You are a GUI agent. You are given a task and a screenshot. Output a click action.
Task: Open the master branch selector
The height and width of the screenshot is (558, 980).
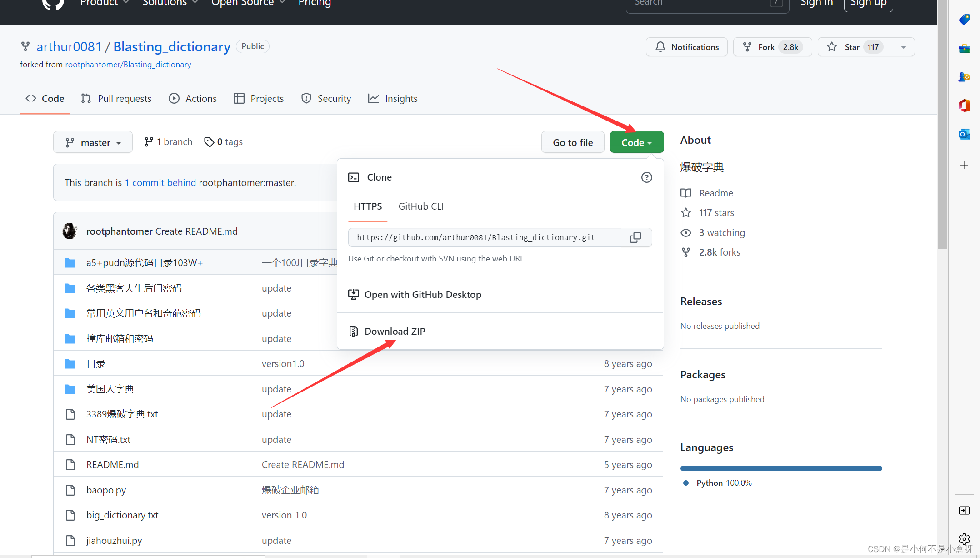pos(93,142)
